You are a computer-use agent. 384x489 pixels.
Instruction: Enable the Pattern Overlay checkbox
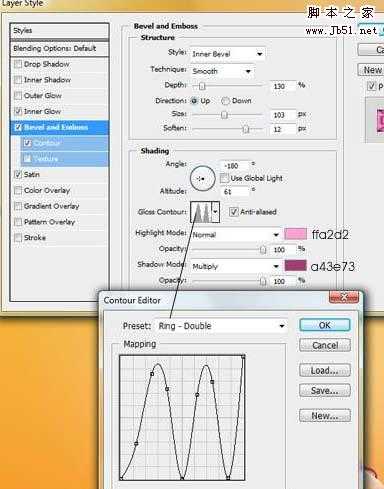[x=18, y=222]
